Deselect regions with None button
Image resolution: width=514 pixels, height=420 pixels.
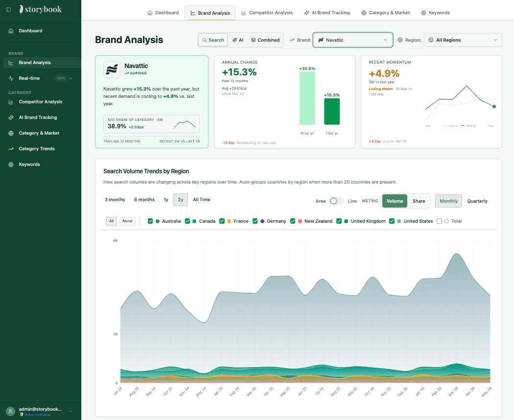[127, 221]
